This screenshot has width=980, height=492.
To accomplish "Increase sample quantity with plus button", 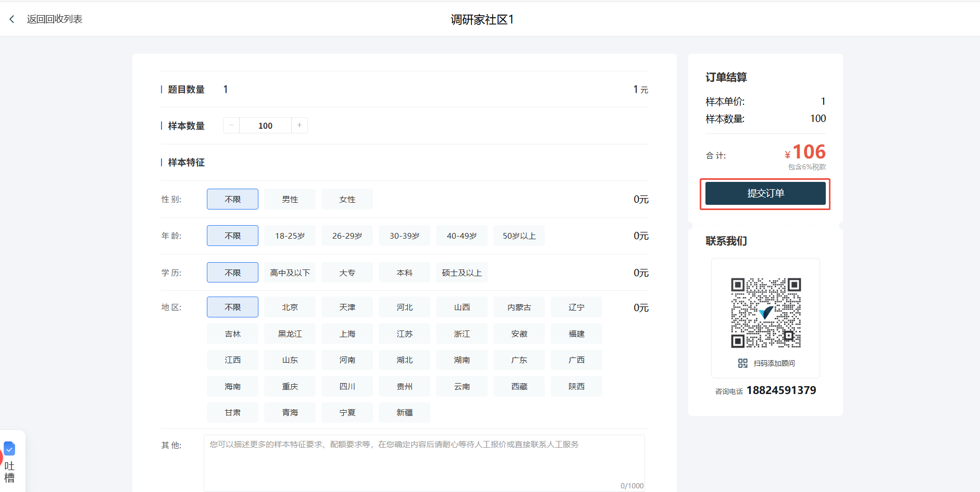I will pos(300,126).
